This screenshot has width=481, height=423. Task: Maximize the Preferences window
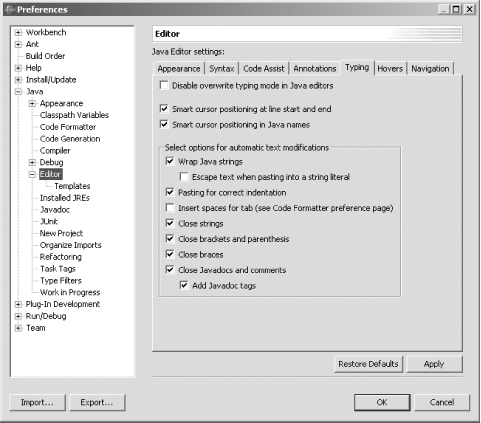[456, 9]
